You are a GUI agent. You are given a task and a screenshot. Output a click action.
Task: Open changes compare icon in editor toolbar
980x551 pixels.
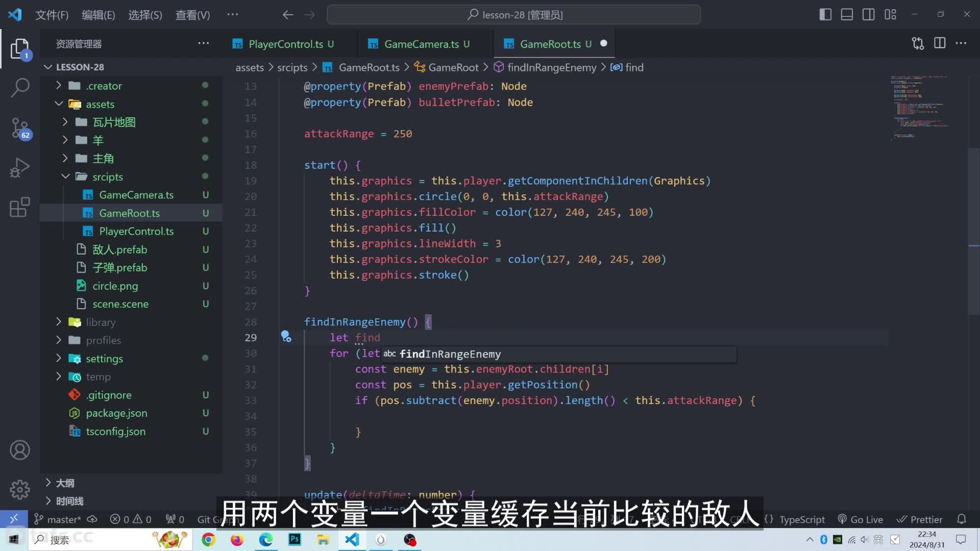(x=918, y=43)
